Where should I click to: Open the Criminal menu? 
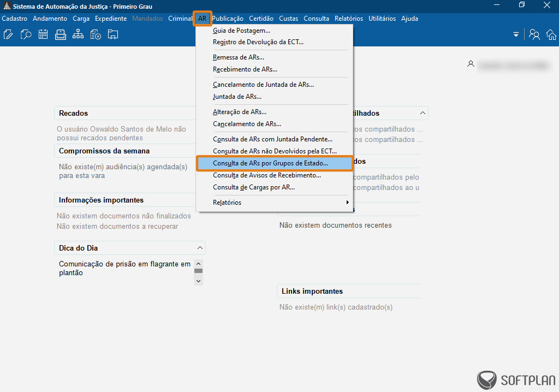click(x=180, y=19)
